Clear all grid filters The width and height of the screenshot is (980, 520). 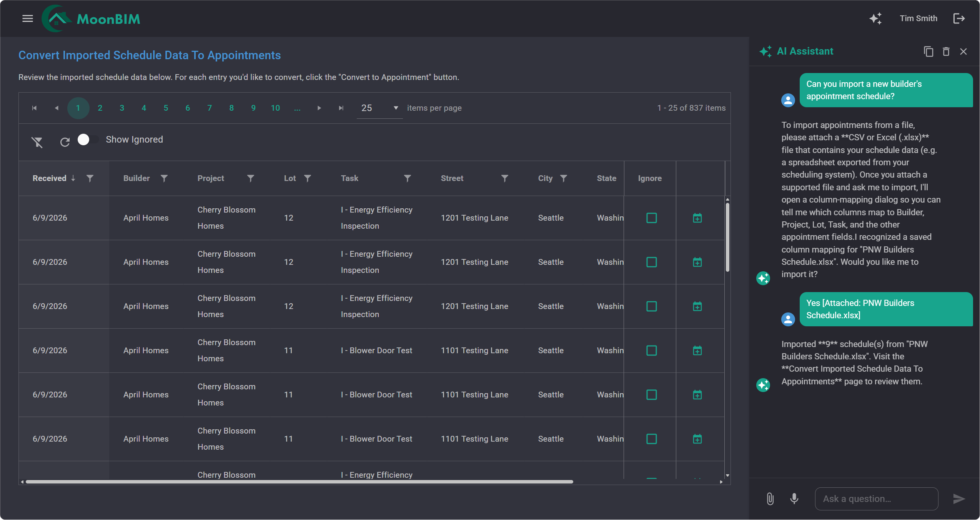[x=37, y=142]
